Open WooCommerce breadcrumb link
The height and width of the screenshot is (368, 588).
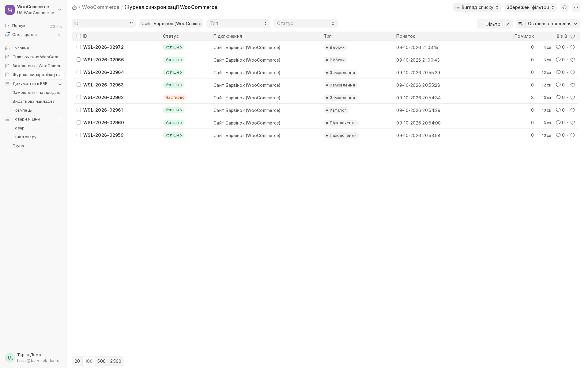pyautogui.click(x=100, y=7)
